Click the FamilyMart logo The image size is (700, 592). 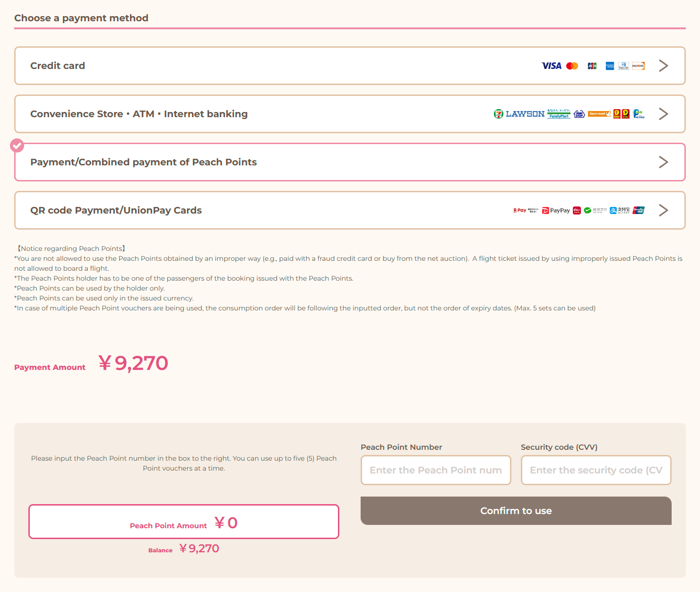[x=559, y=114]
